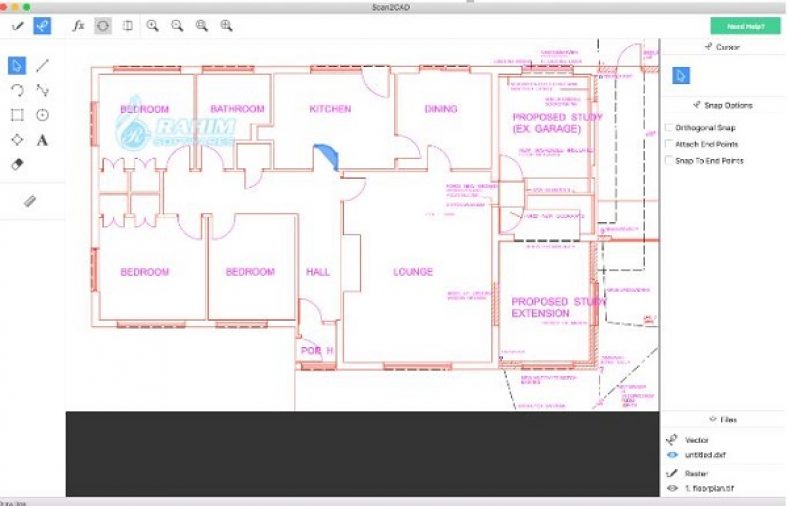Screen dimensions: 788x506
Task: Select the Text tool (A)
Action: tap(43, 140)
